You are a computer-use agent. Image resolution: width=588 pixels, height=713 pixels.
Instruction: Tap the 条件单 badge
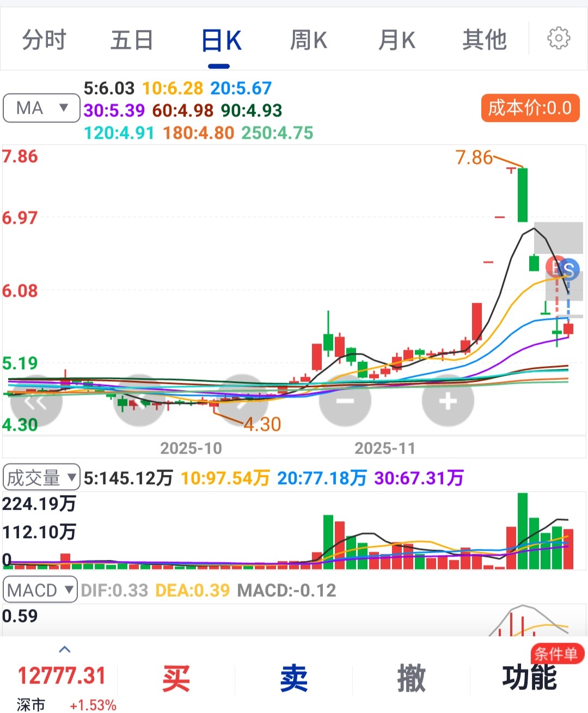click(556, 654)
